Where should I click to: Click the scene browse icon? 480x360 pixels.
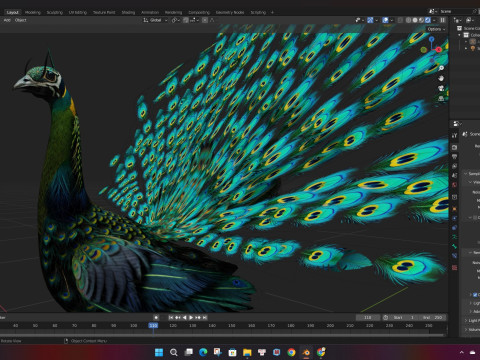433,12
